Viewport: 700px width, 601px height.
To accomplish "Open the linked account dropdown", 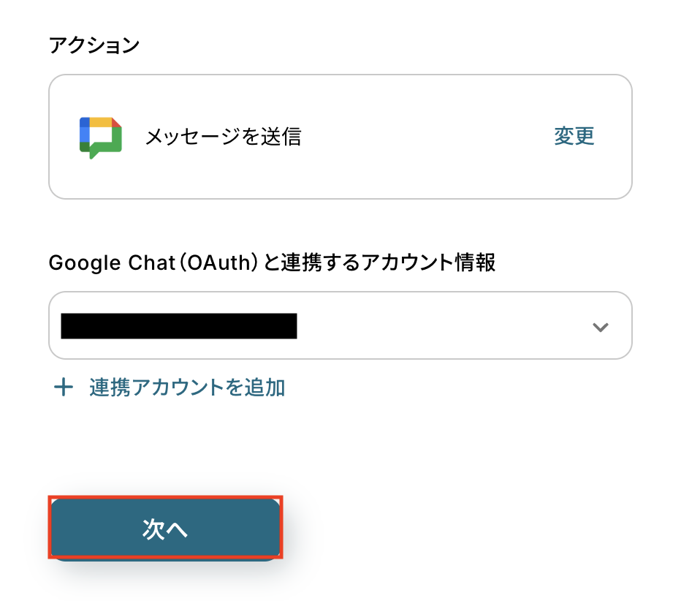I will coord(340,326).
